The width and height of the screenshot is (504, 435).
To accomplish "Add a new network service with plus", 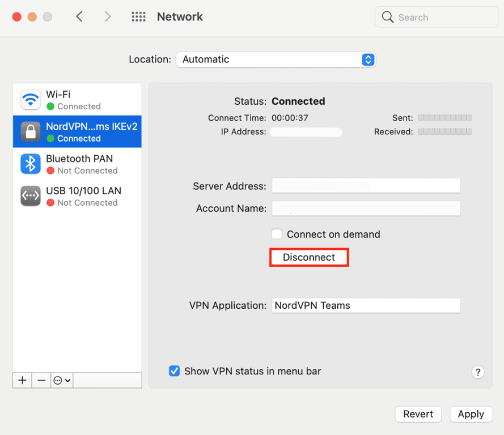I will [x=22, y=380].
